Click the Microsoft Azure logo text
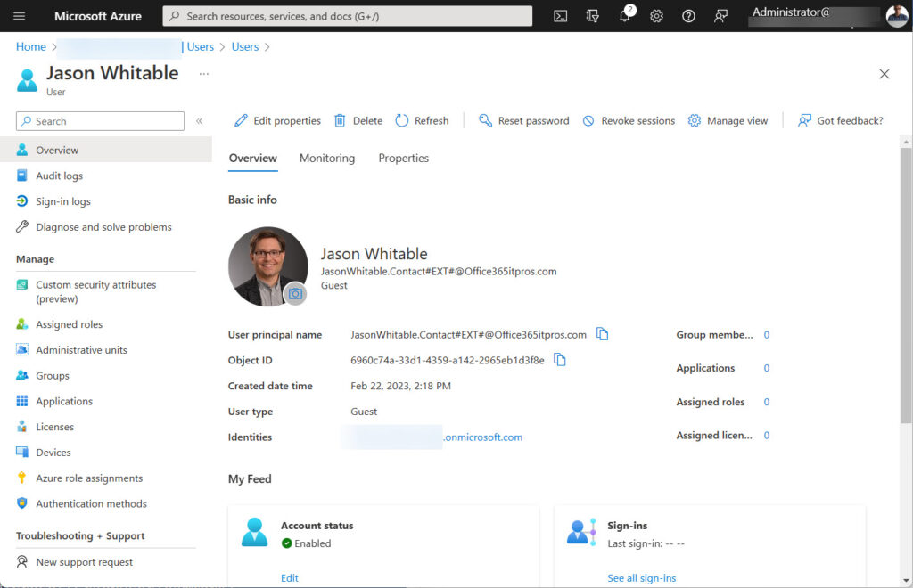The height and width of the screenshot is (588, 913). (x=98, y=16)
